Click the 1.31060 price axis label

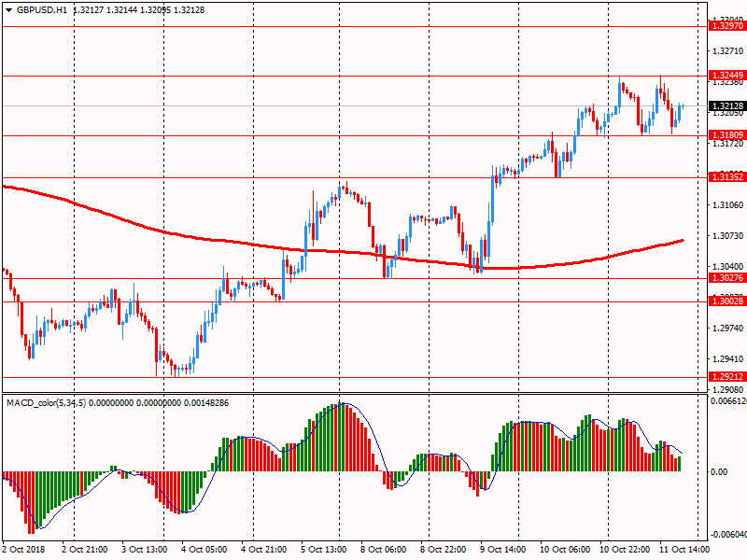coord(728,204)
